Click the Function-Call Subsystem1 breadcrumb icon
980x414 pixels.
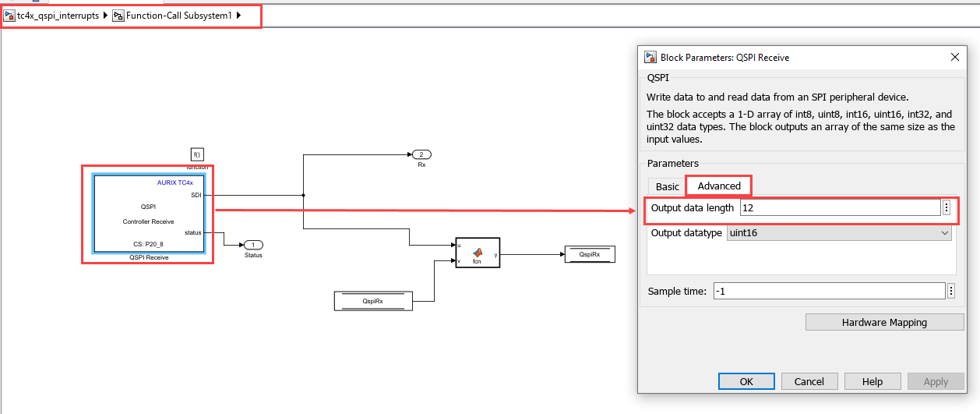(118, 16)
